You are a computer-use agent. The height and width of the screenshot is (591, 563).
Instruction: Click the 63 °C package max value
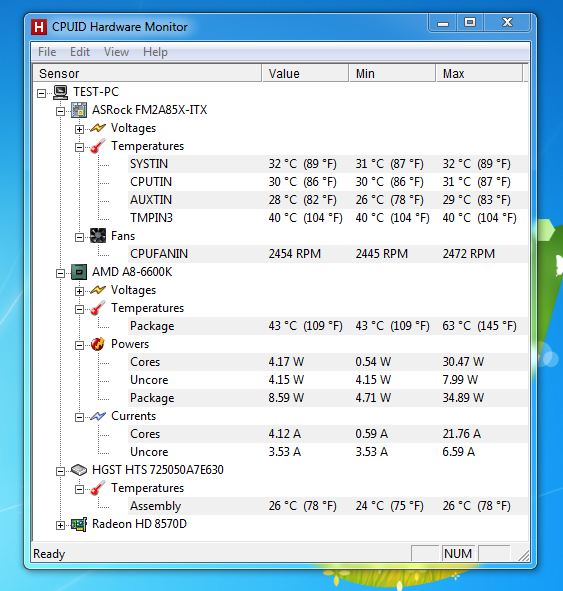pyautogui.click(x=479, y=326)
